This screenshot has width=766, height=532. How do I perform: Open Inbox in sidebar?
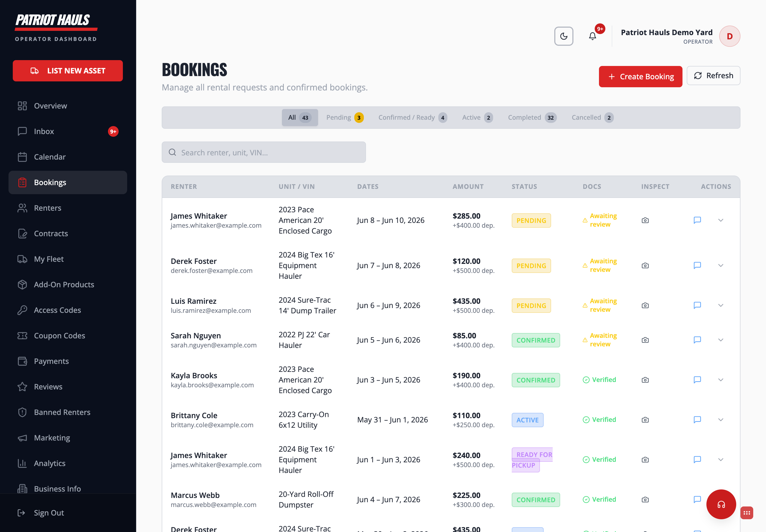(68, 131)
